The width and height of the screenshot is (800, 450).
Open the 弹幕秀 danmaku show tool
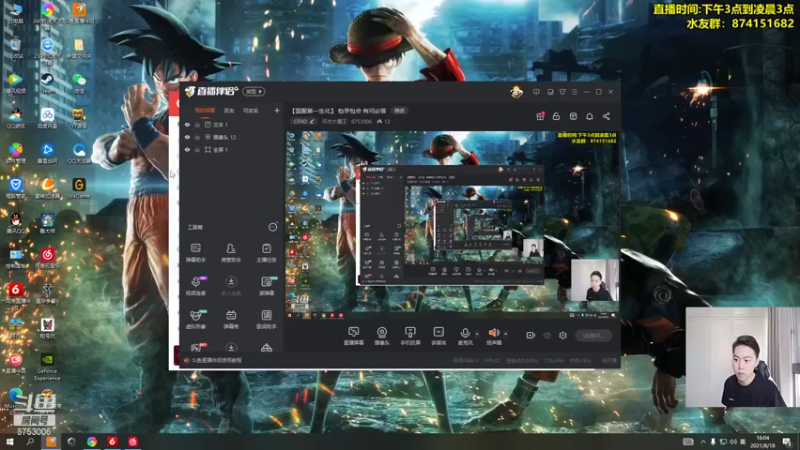(231, 319)
